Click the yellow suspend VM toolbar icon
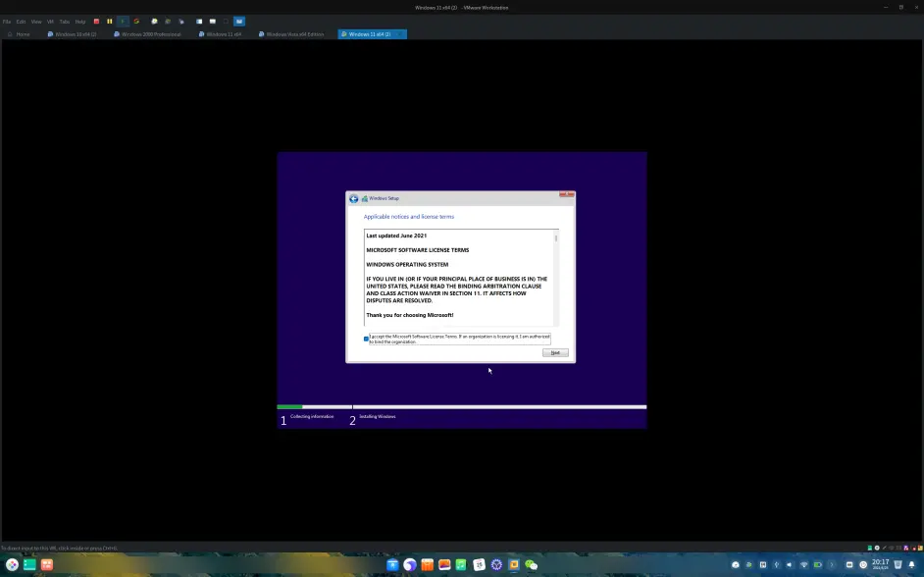The image size is (924, 577). 110,22
